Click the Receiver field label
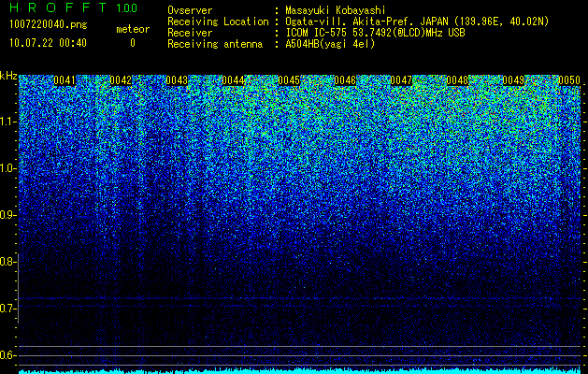 coord(190,33)
